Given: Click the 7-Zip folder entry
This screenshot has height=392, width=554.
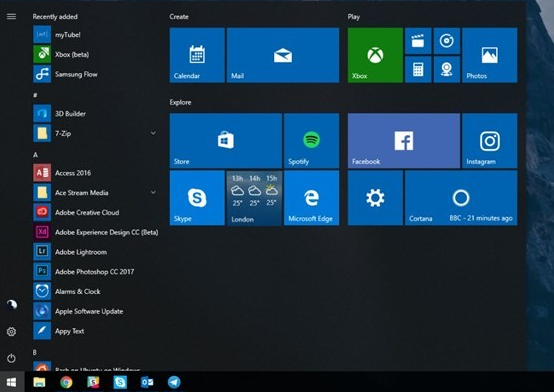Looking at the screenshot, I should coord(95,133).
